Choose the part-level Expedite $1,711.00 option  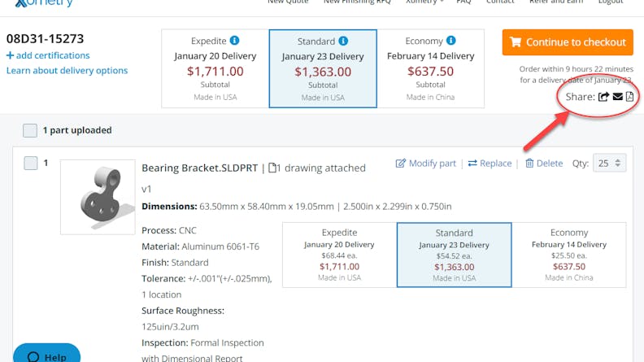pos(339,255)
